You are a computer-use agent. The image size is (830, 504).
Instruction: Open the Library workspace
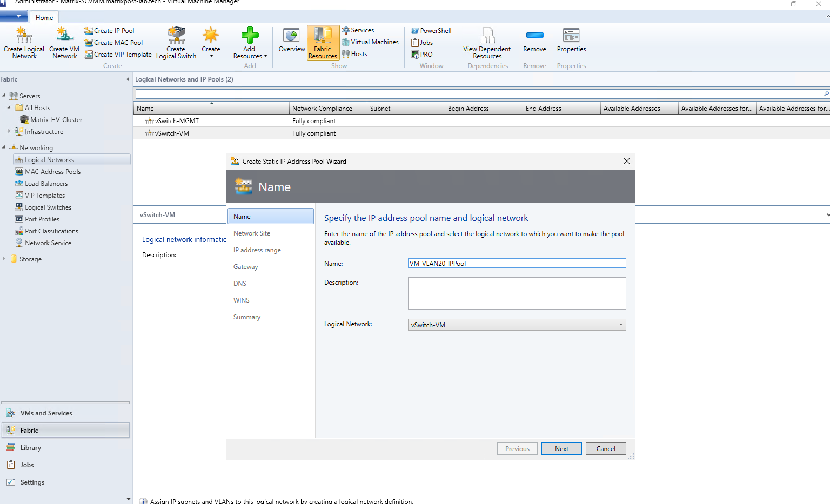pos(65,448)
